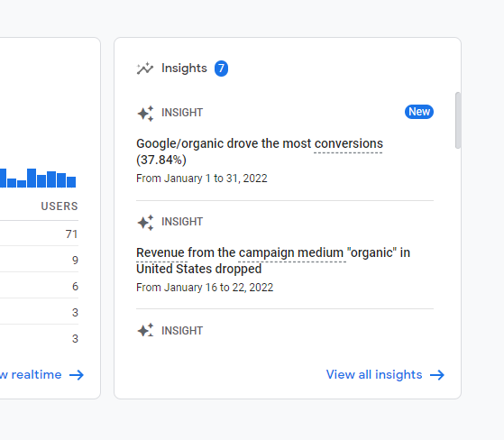
Task: Click the sparkle icon of third insight
Action: (145, 330)
